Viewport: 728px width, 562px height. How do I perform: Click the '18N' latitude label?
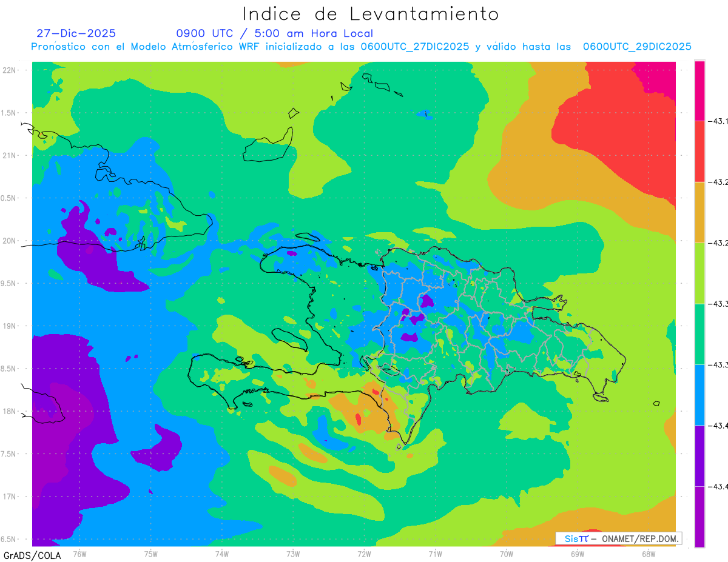[10, 411]
